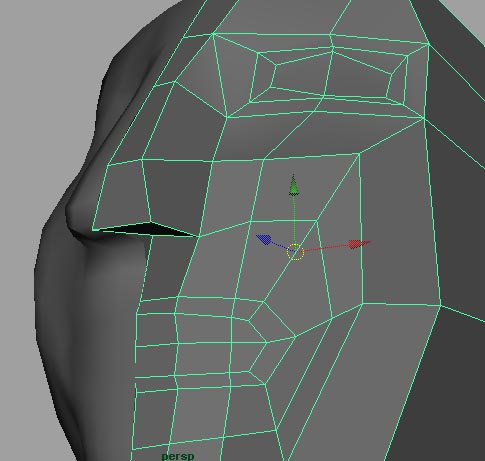Select the vertex at the eye loop's lower outer corner
Screen dimensions: 485x461
click(x=424, y=117)
